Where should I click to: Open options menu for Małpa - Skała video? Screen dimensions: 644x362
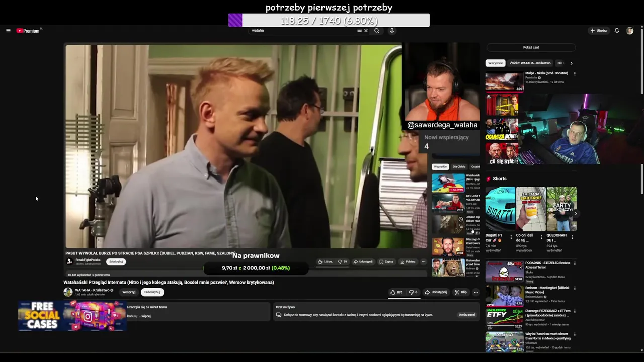point(575,74)
